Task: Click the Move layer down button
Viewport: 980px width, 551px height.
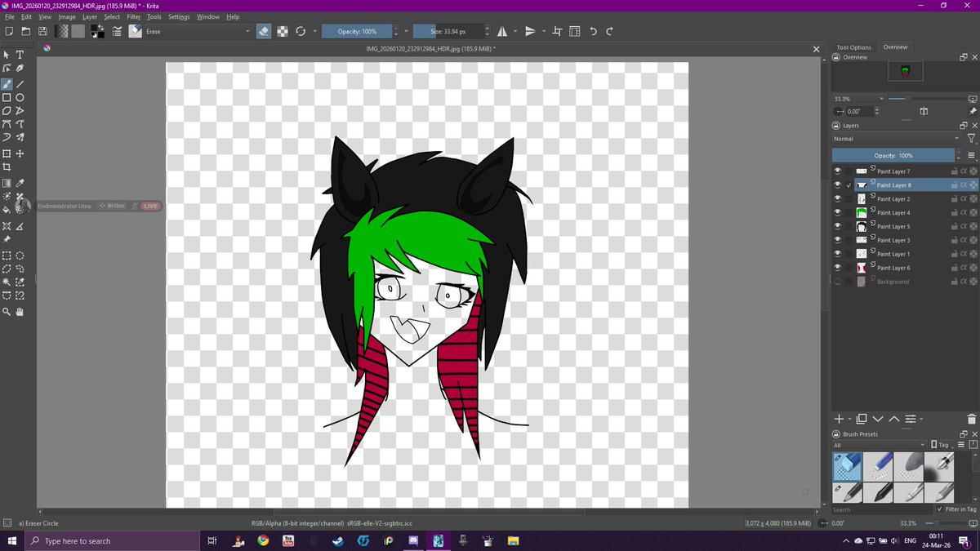Action: coord(878,419)
